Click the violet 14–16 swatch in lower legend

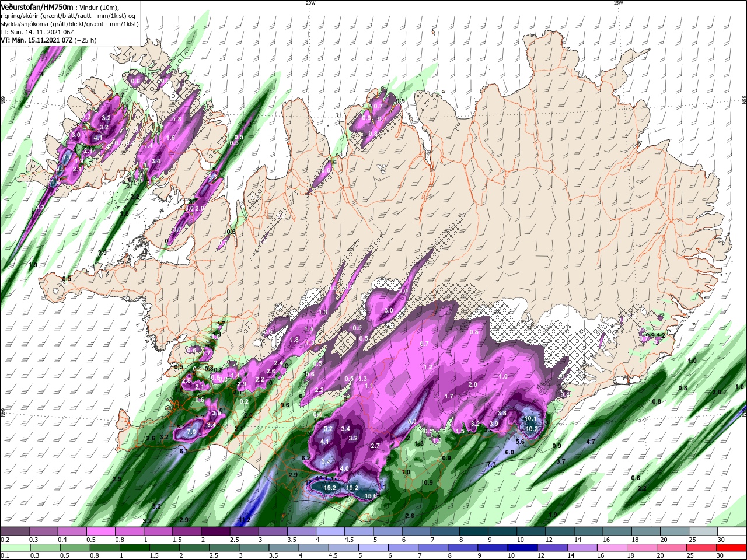[582, 548]
